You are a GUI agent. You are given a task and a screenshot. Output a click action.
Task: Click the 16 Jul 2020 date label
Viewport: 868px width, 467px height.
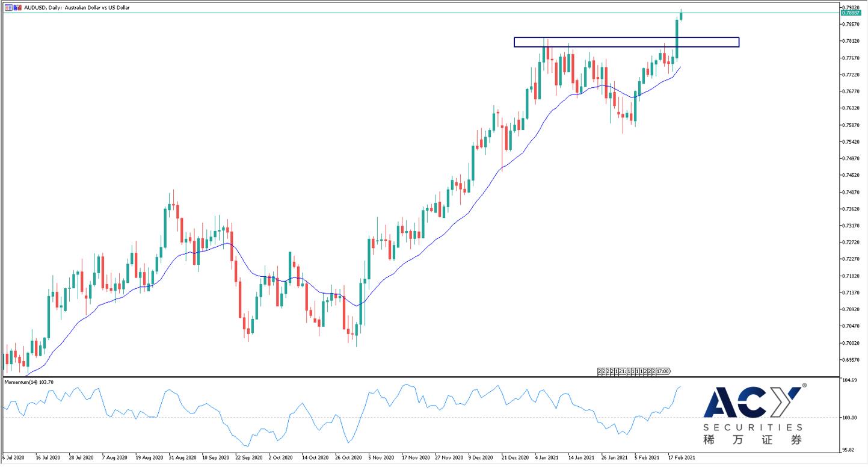(49, 457)
